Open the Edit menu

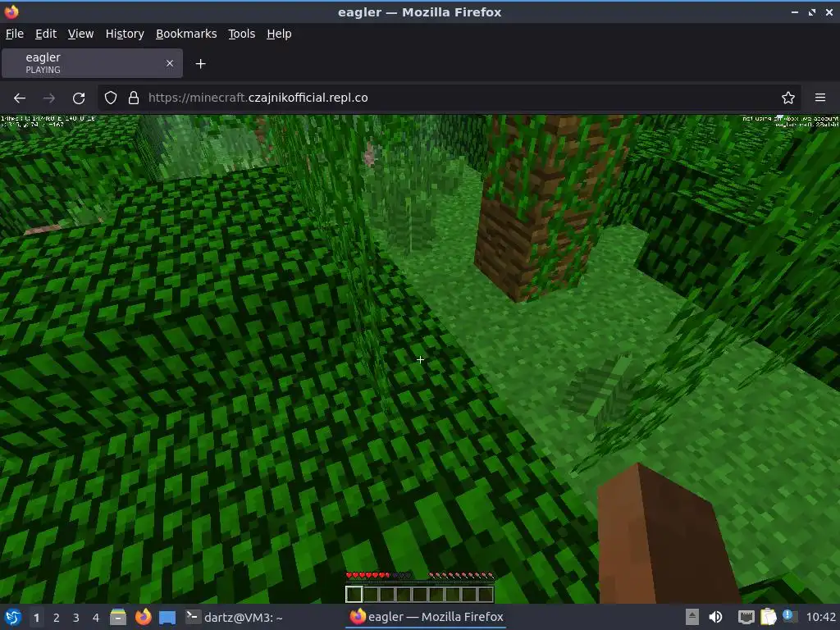point(46,34)
